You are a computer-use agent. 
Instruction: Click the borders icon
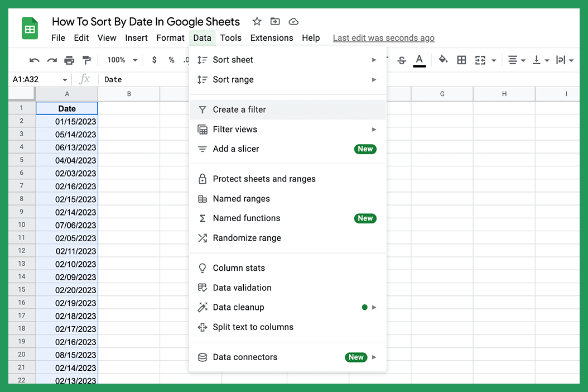[461, 60]
